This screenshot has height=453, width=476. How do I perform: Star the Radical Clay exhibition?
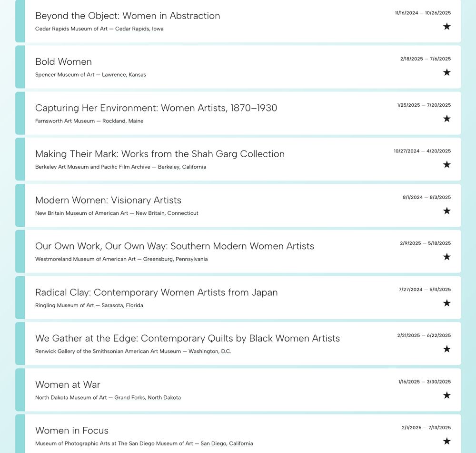(446, 303)
